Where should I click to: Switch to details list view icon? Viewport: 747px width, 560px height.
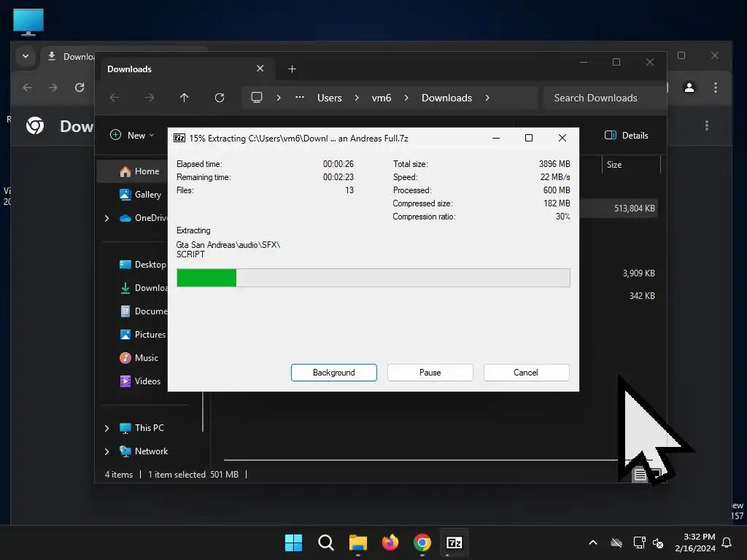(x=640, y=475)
